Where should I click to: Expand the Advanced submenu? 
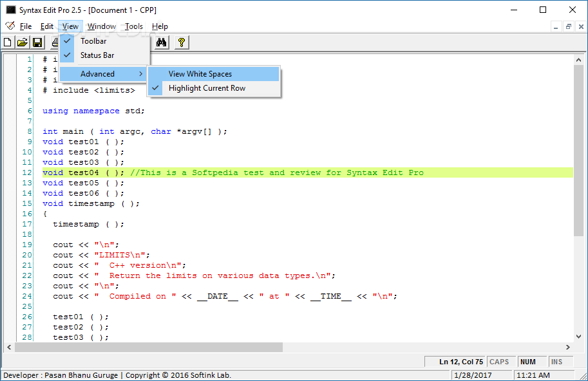(x=103, y=74)
